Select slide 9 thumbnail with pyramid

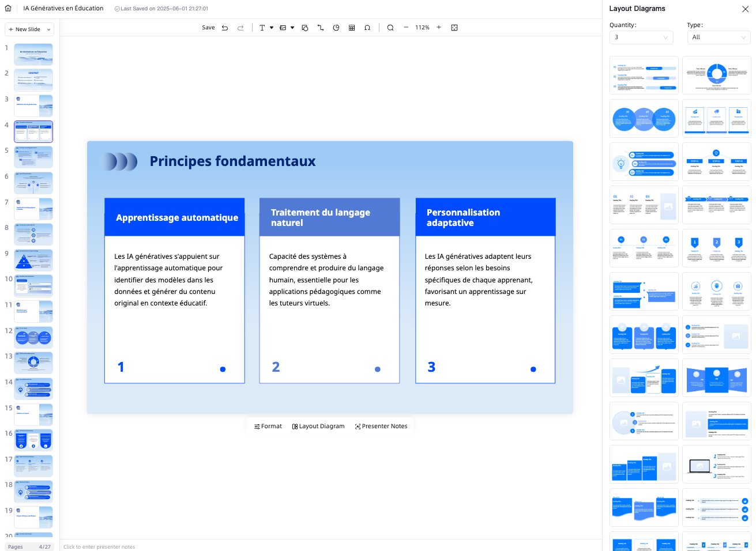click(33, 260)
